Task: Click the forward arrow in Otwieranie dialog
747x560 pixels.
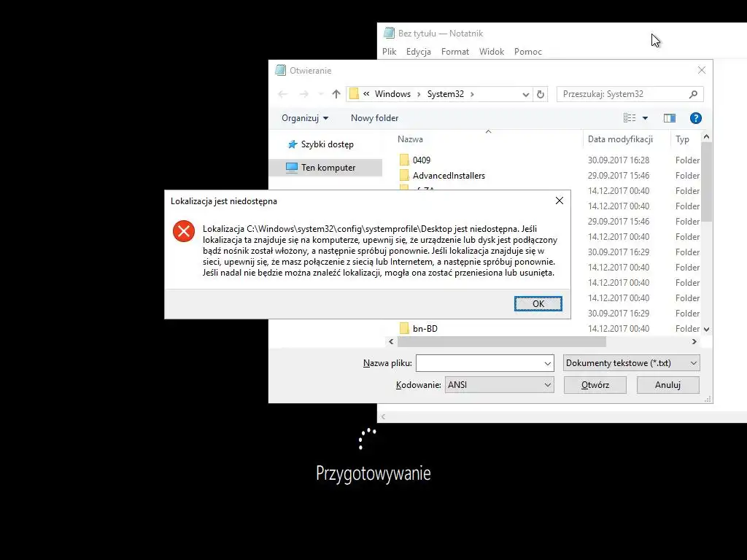Action: tap(304, 94)
